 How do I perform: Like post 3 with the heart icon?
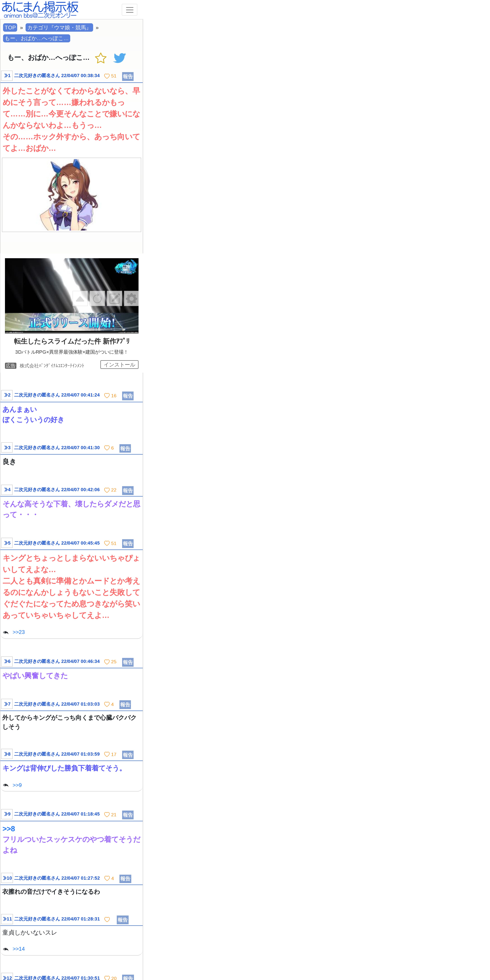coord(107,448)
